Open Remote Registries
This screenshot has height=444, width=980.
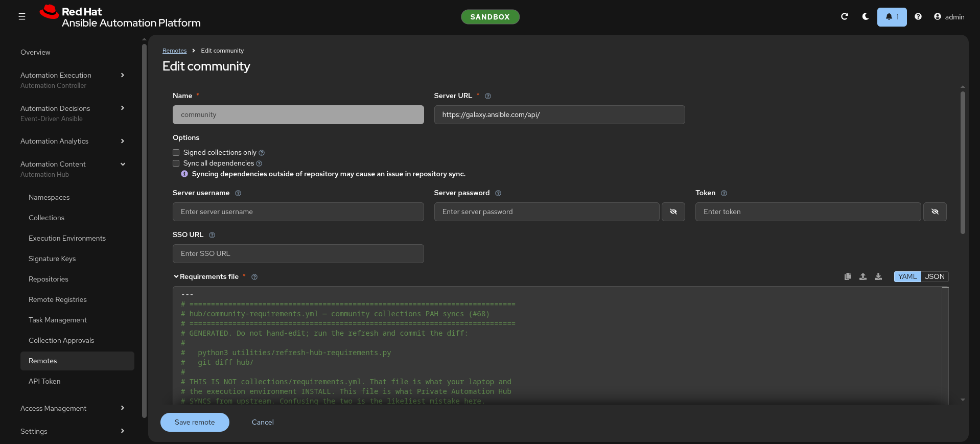coord(58,299)
